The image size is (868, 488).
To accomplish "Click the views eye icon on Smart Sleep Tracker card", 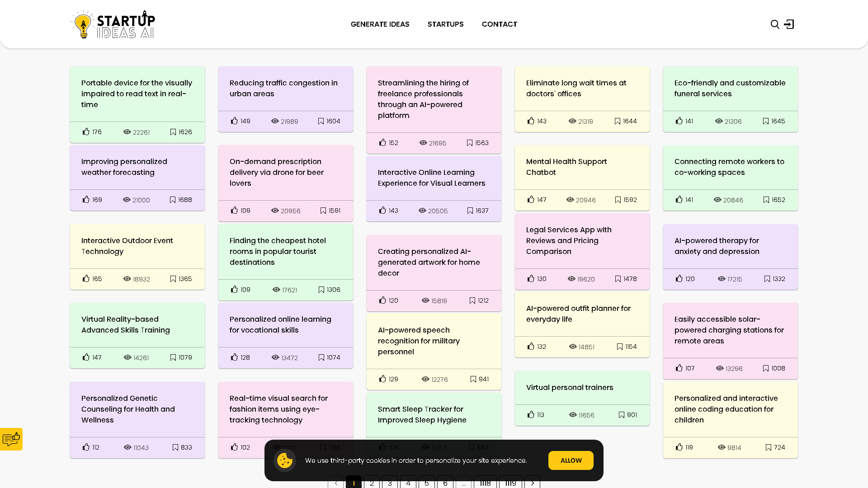I will (x=425, y=447).
